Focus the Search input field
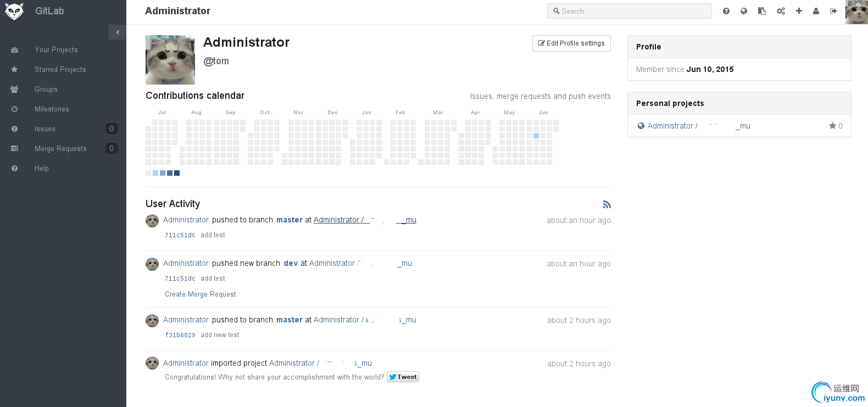Image resolution: width=868 pixels, height=407 pixels. [629, 11]
